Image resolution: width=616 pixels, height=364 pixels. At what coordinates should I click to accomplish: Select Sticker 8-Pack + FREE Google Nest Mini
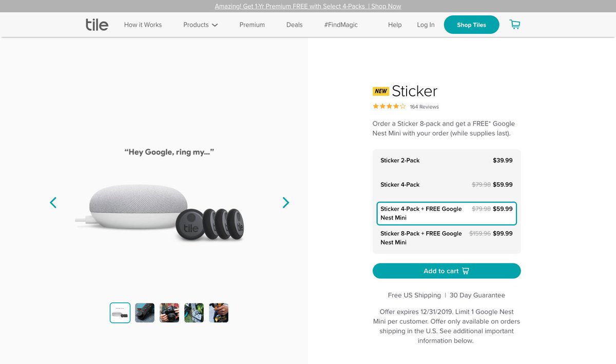[447, 238]
